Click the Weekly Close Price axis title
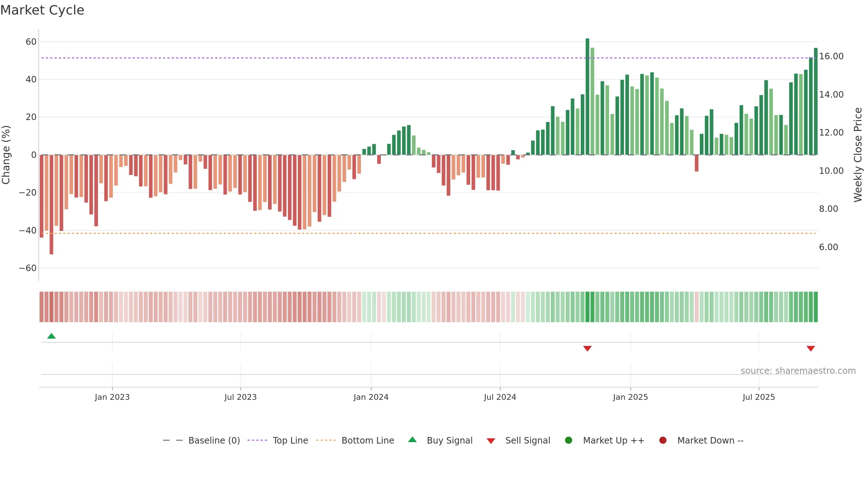This screenshot has height=488, width=868. [858, 155]
